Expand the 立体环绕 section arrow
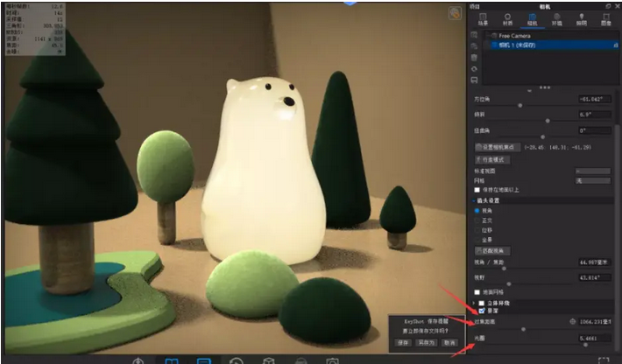The height and width of the screenshot is (364, 622). (473, 302)
